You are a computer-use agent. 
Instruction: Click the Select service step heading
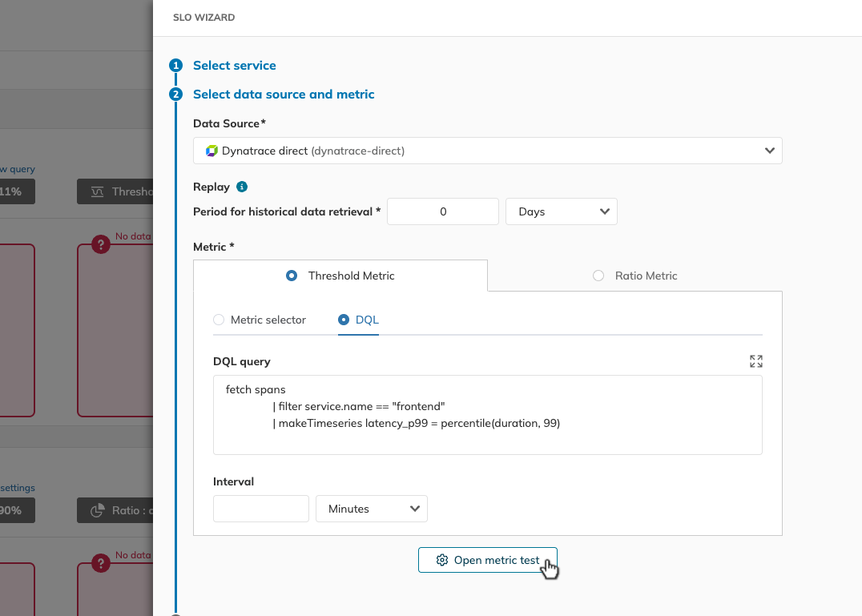tap(235, 66)
